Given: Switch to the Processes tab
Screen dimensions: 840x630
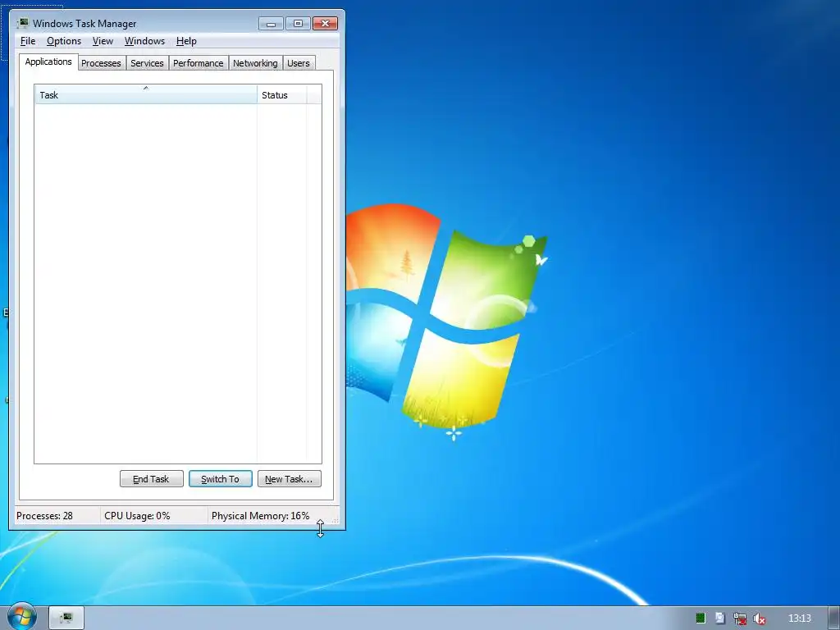Looking at the screenshot, I should 101,63.
